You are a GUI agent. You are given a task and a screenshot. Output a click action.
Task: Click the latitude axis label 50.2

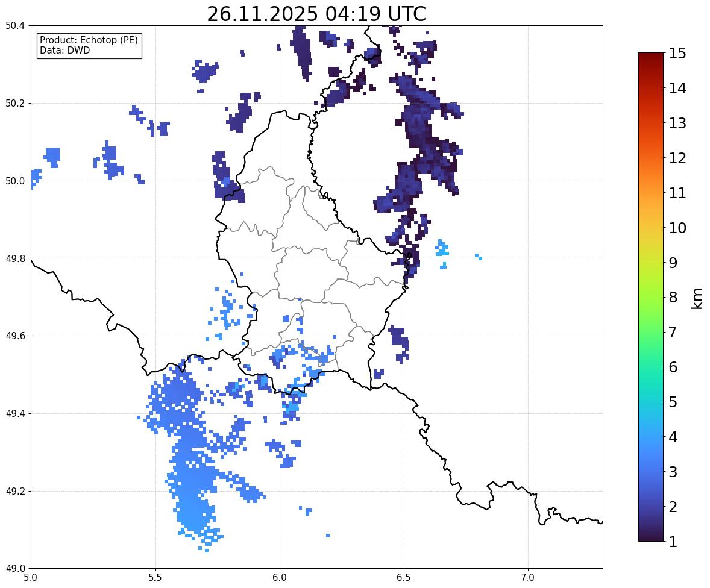(15, 103)
